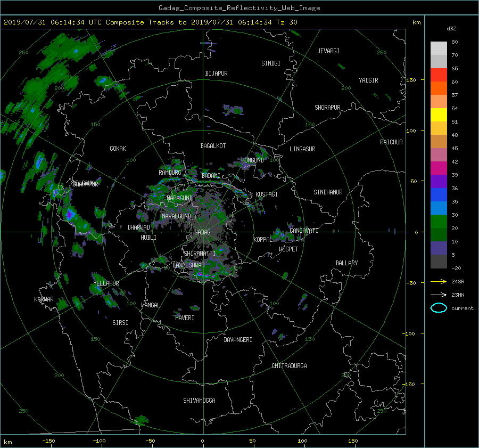Viewport: 479px width, 448px height.
Task: Click the BIJAPUR city label
Action: (x=216, y=74)
